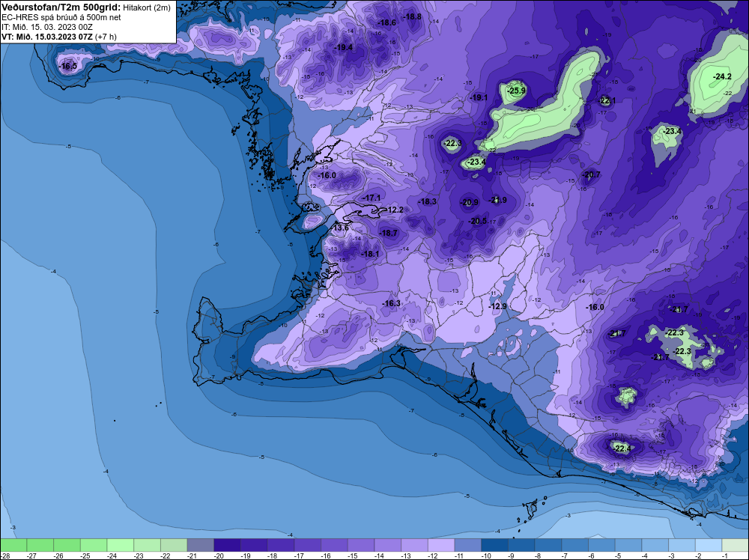Viewport: 749px width, 560px height.
Task: Click the -19.1 temperature label
Action: 478,98
